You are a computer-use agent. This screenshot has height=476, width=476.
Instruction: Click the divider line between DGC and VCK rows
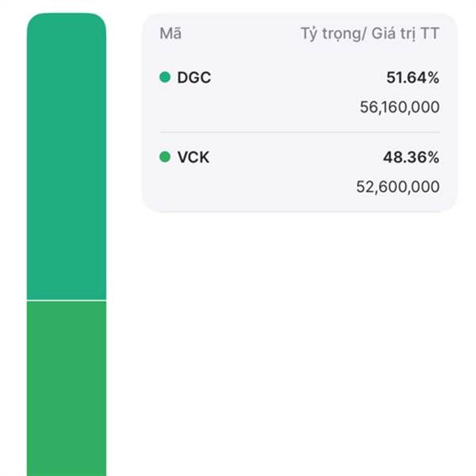(x=299, y=132)
